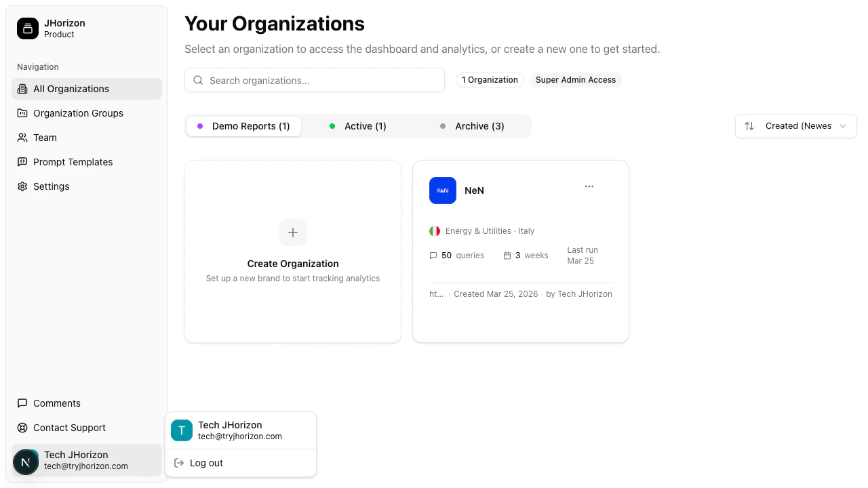Click Log out in the account menu
Viewport: 868px width, 488px height.
pyautogui.click(x=206, y=463)
